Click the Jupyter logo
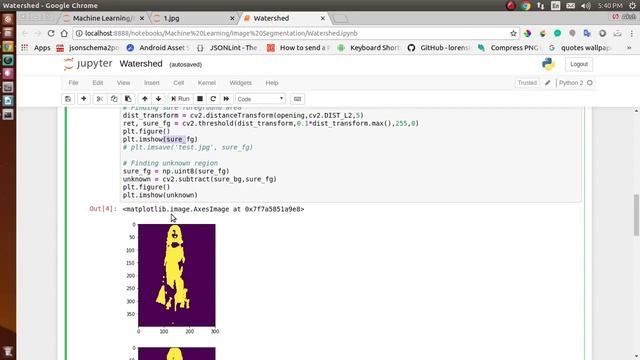Viewport: 640px width, 360px height. click(x=88, y=64)
